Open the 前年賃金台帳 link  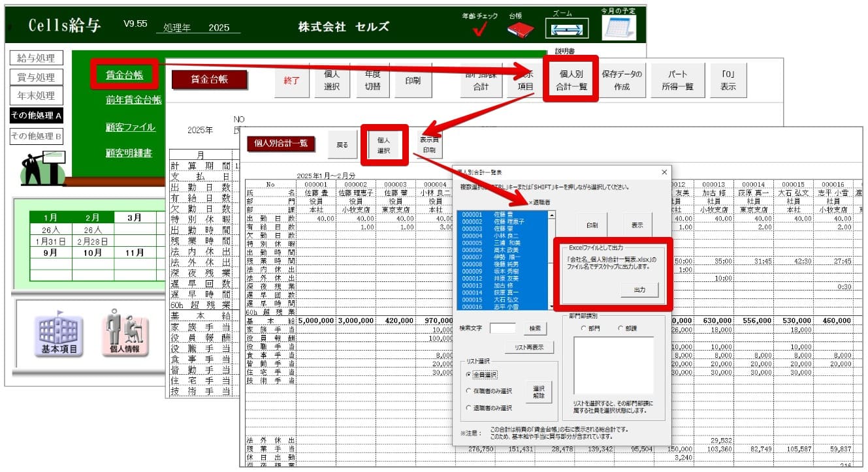pos(133,100)
